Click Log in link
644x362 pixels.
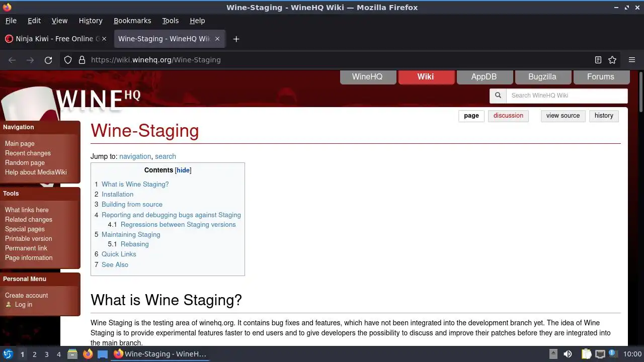click(x=23, y=305)
